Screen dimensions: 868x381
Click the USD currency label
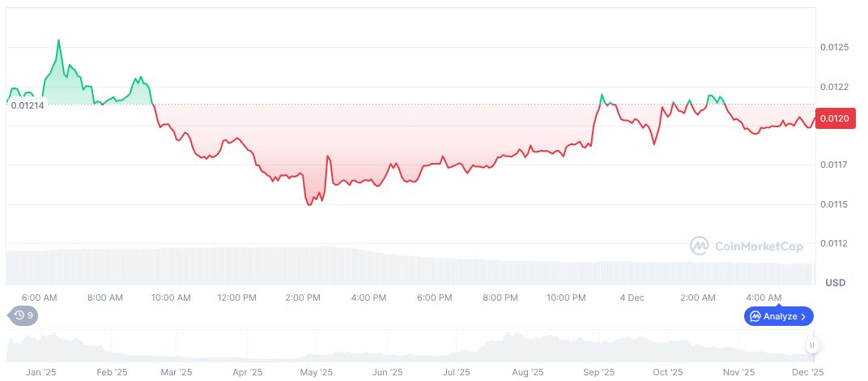pos(835,282)
